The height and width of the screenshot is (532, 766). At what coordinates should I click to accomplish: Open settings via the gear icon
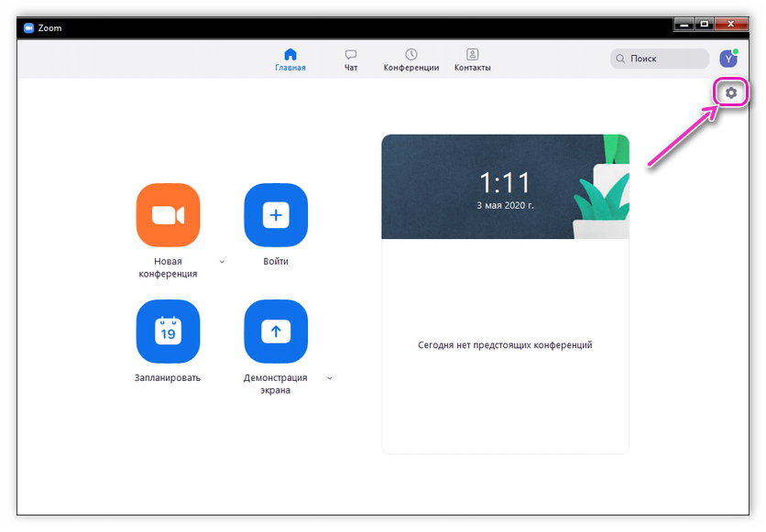pyautogui.click(x=730, y=92)
